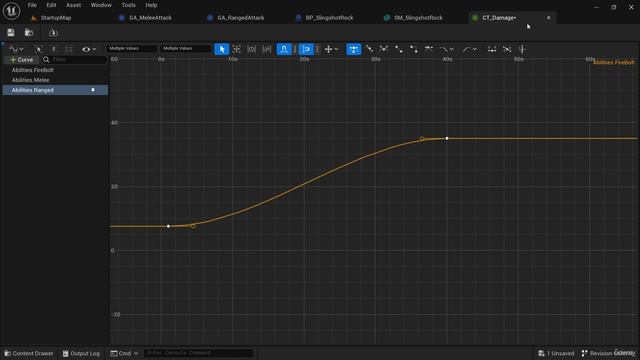Click the tangent handle left of the 40s key
This screenshot has height=360, width=640.
(422, 139)
